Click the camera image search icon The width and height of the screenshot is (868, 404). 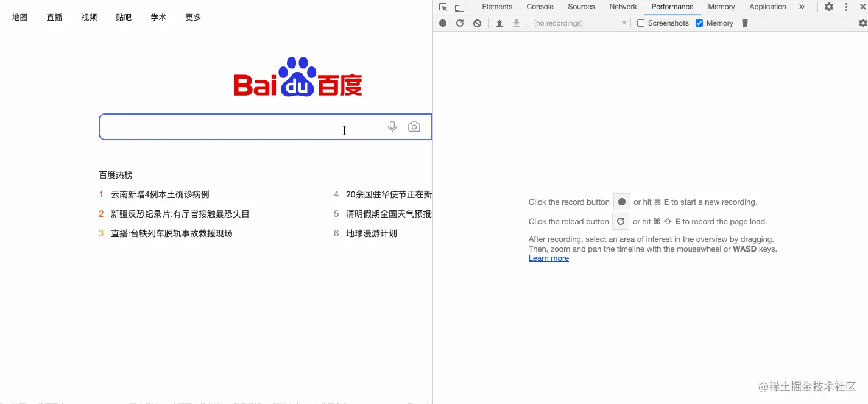pyautogui.click(x=414, y=127)
